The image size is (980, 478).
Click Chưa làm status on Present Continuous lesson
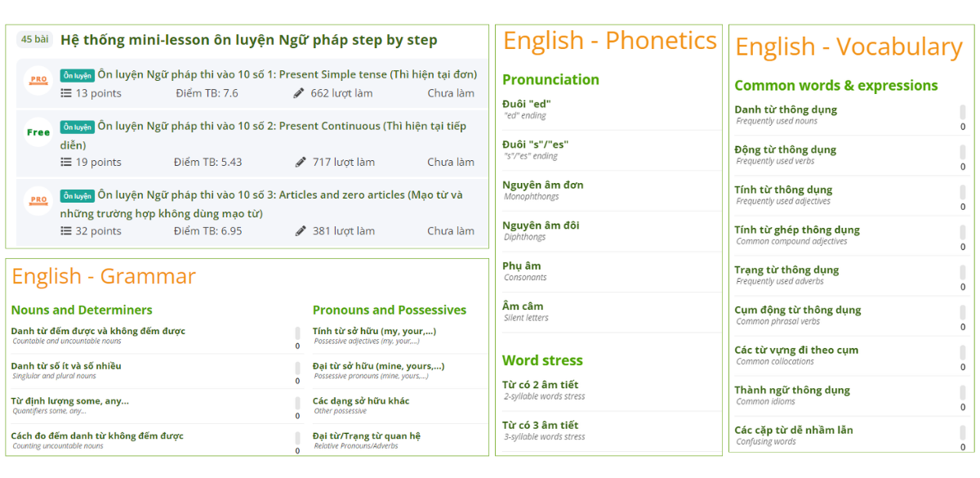452,162
